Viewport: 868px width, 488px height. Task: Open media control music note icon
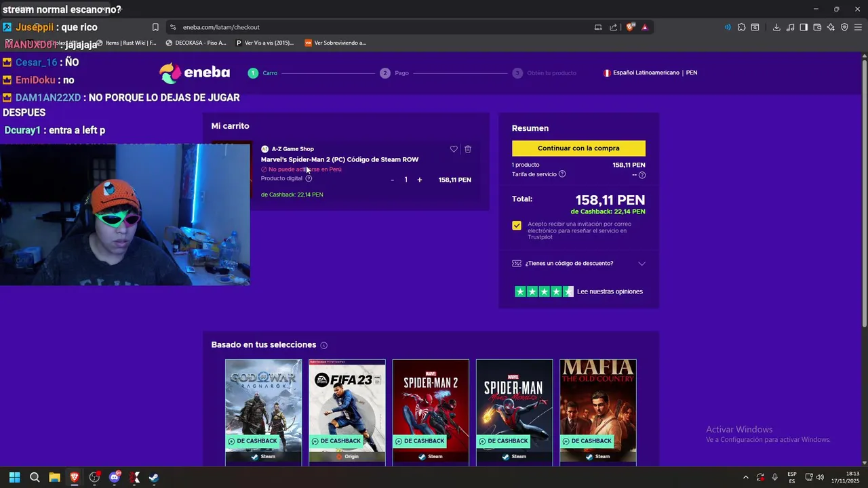790,27
